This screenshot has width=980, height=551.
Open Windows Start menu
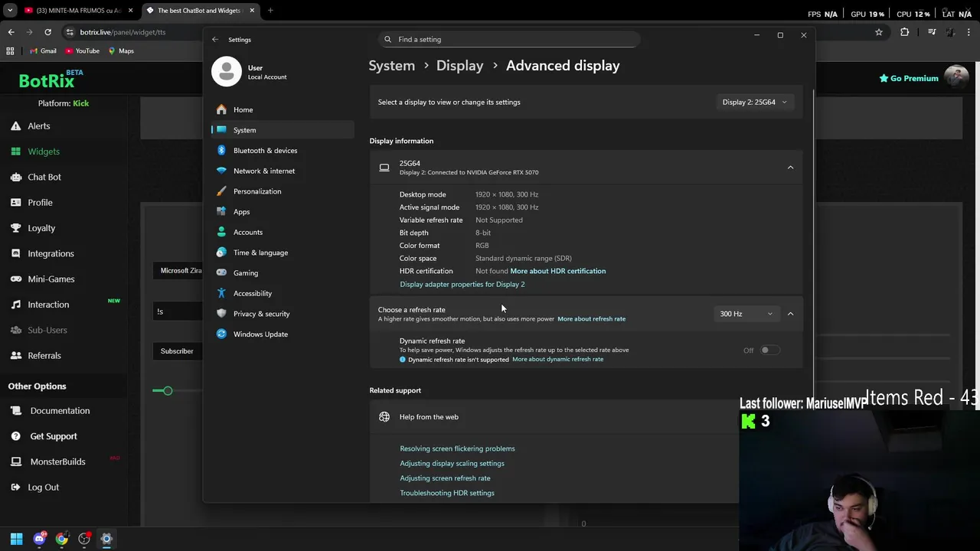click(x=17, y=539)
